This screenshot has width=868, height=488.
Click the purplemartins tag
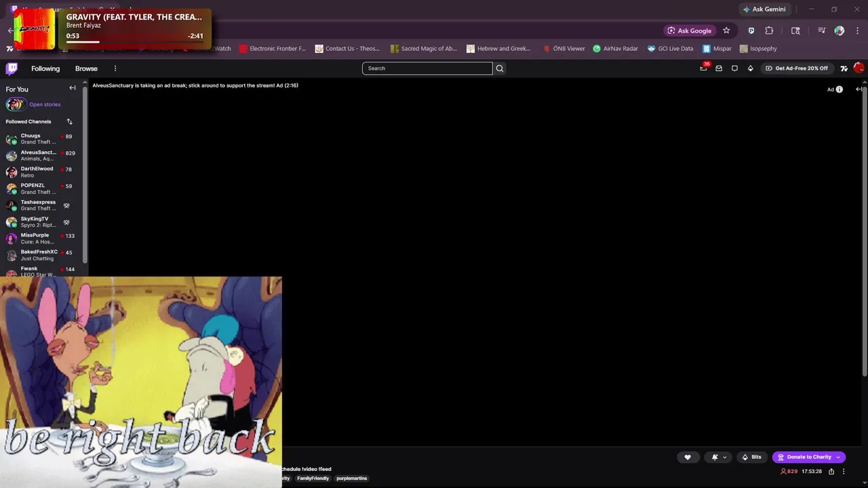click(351, 479)
